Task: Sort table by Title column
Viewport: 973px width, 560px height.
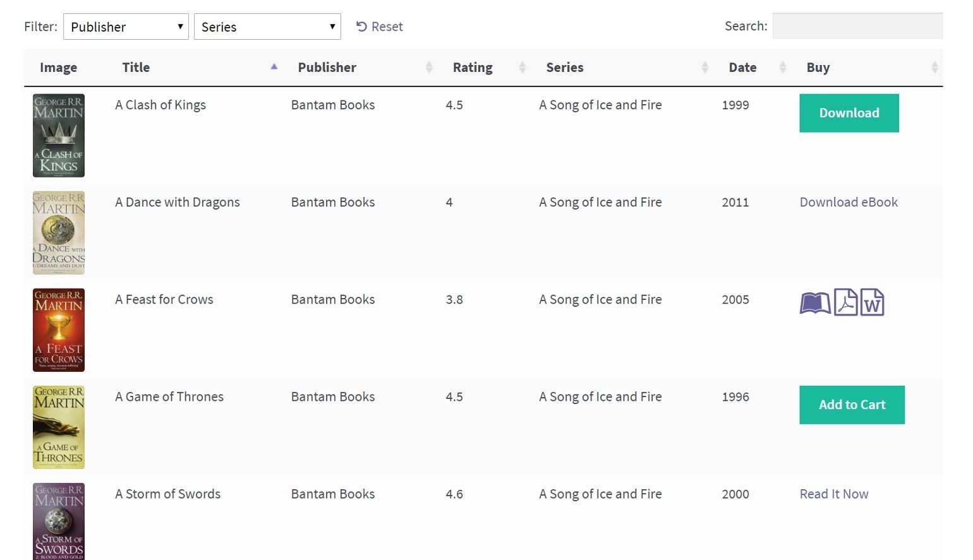Action: pyautogui.click(x=136, y=68)
